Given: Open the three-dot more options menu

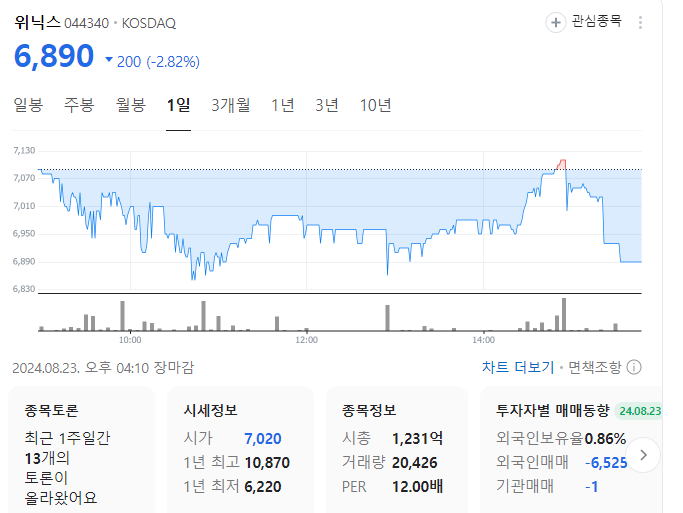Looking at the screenshot, I should pyautogui.click(x=640, y=23).
